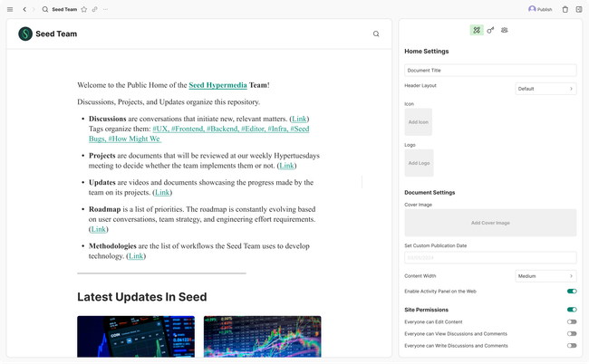589x364 pixels.
Task: Turn off the Site Permissions switch
Action: (572, 310)
